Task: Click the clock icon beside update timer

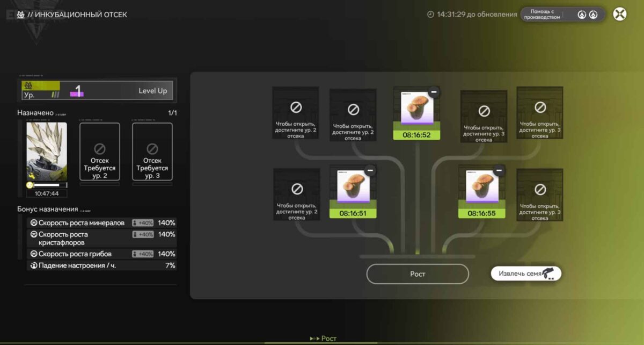Action: [430, 15]
